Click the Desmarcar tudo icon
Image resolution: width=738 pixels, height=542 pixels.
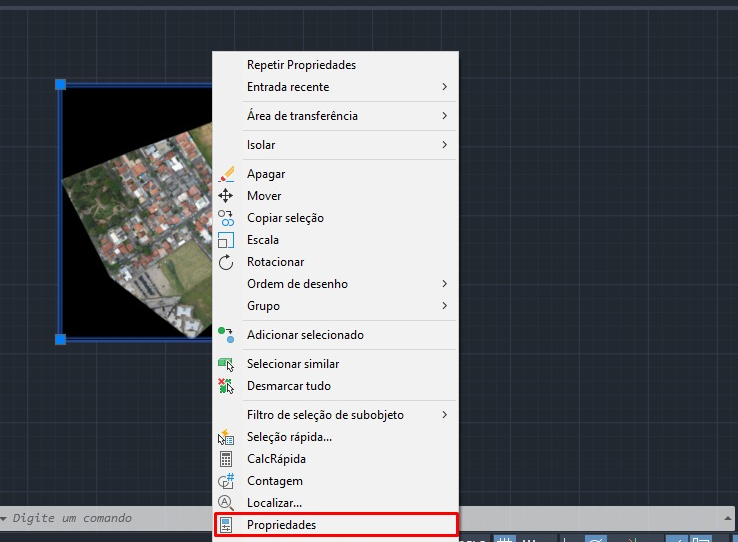pyautogui.click(x=226, y=386)
